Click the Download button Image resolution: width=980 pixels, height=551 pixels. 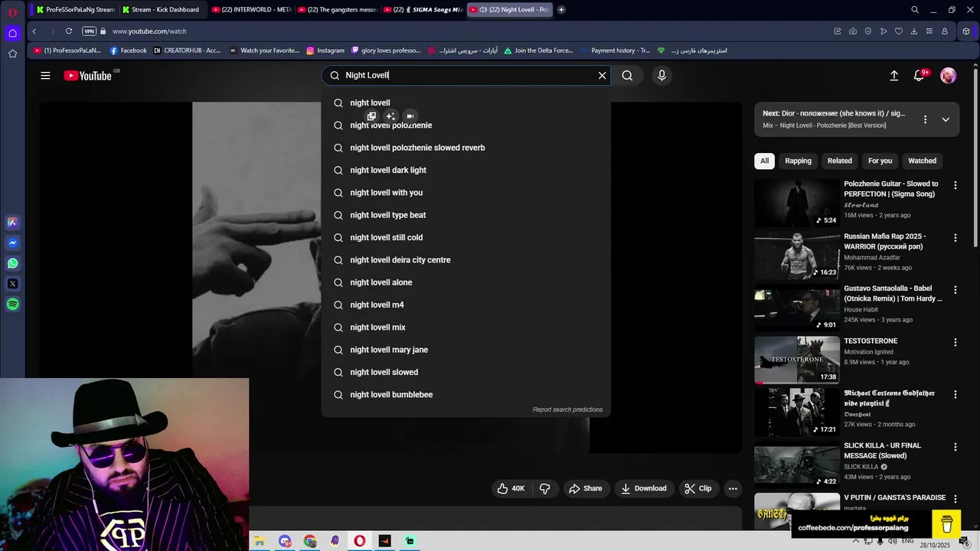click(643, 488)
